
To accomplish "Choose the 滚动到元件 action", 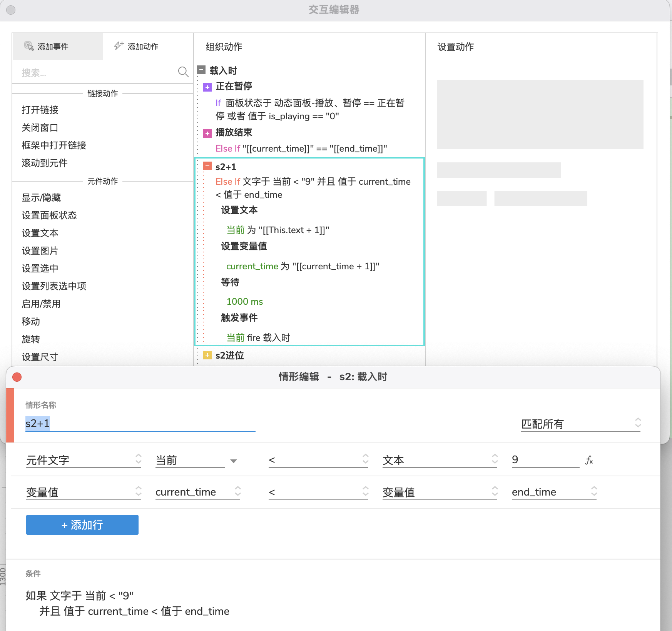I will click(45, 163).
